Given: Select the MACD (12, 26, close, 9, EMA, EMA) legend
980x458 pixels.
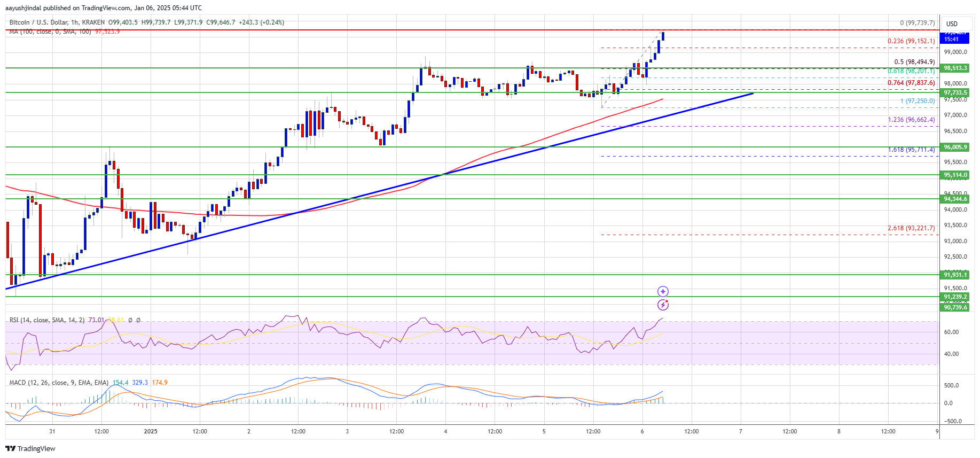Looking at the screenshot, I should (x=59, y=383).
